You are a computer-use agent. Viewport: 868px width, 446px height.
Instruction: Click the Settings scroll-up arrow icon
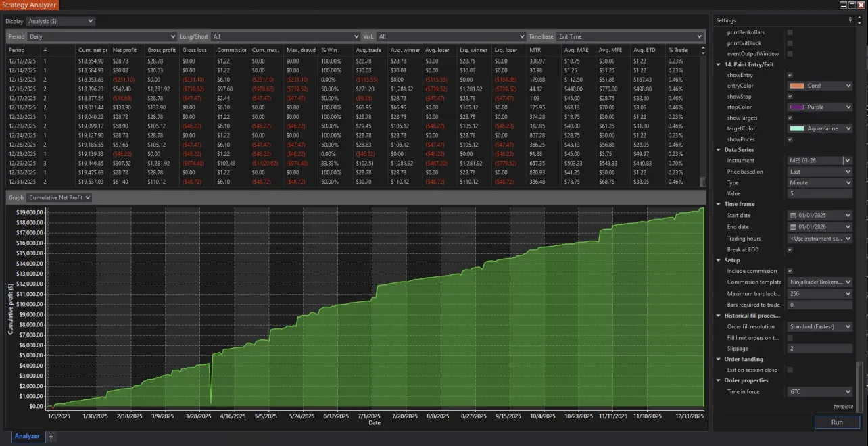[x=860, y=18]
